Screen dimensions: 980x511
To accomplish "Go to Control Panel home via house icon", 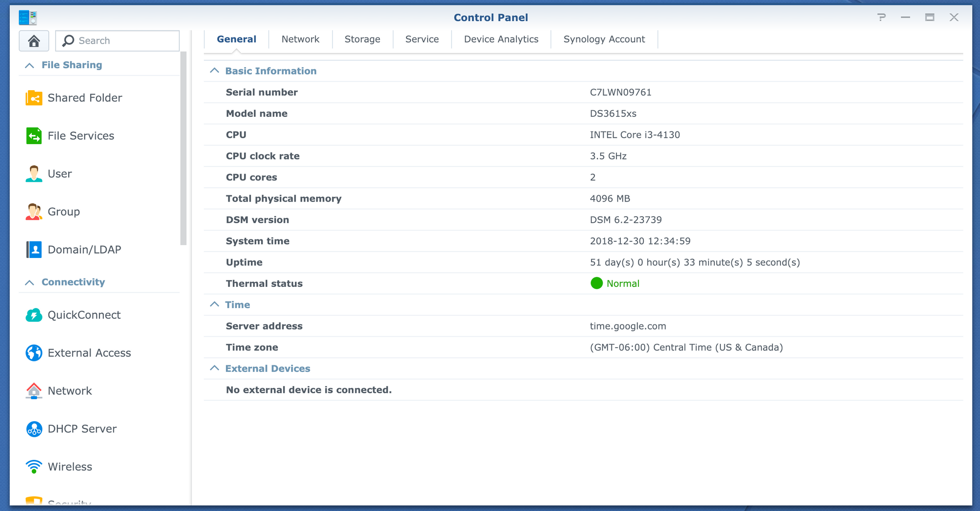I will (34, 41).
